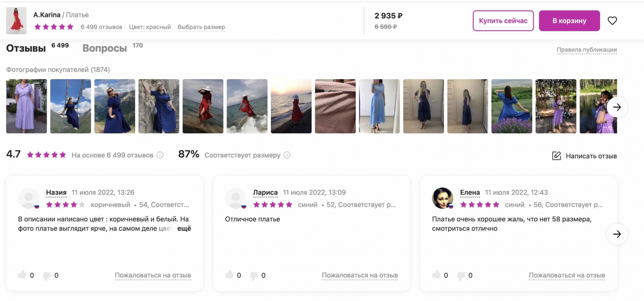Click pencil icon for Написать отзыв

(556, 156)
